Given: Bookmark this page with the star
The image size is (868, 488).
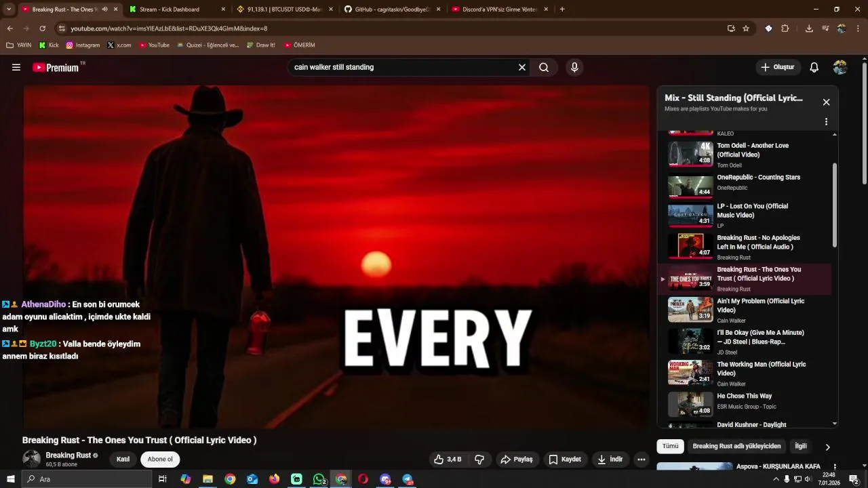Looking at the screenshot, I should 746,28.
